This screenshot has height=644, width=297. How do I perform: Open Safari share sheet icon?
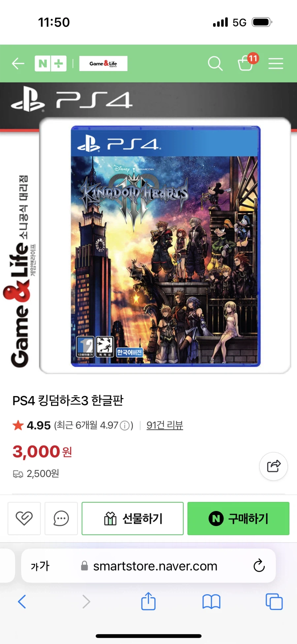[148, 601]
